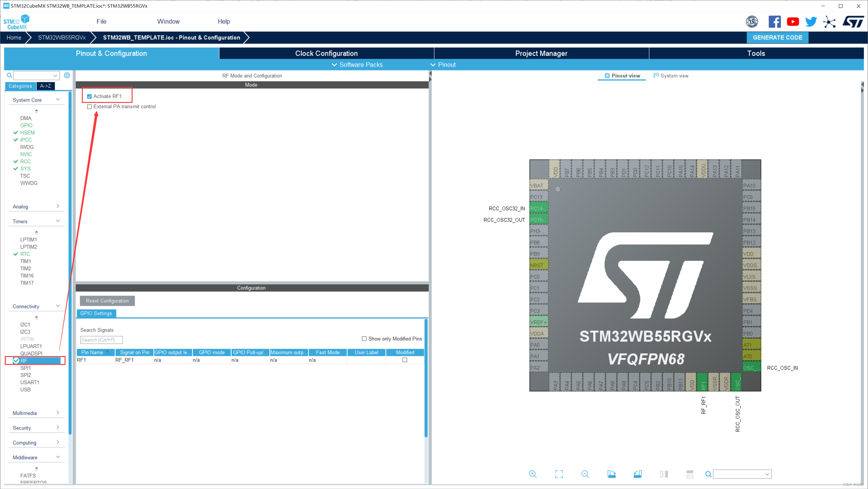868x489 pixels.
Task: Switch to Clock Configuration tab
Action: click(326, 53)
